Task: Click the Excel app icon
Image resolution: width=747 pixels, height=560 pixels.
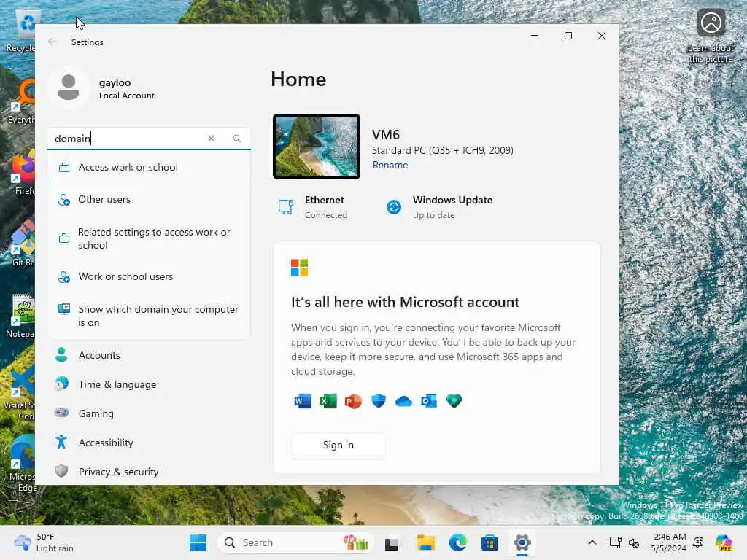Action: point(328,401)
